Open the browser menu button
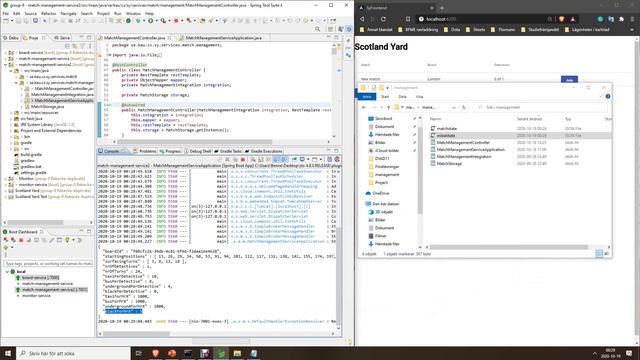 (632, 19)
